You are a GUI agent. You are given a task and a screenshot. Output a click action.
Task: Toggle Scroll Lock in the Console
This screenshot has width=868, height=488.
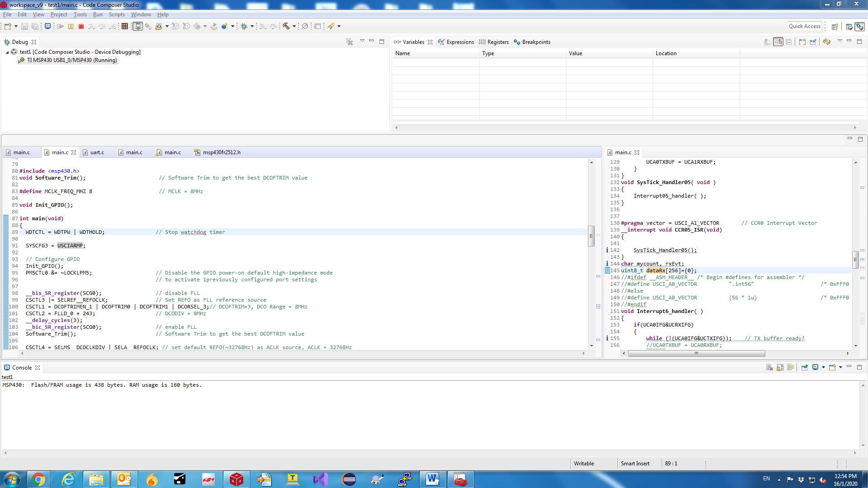pyautogui.click(x=780, y=367)
